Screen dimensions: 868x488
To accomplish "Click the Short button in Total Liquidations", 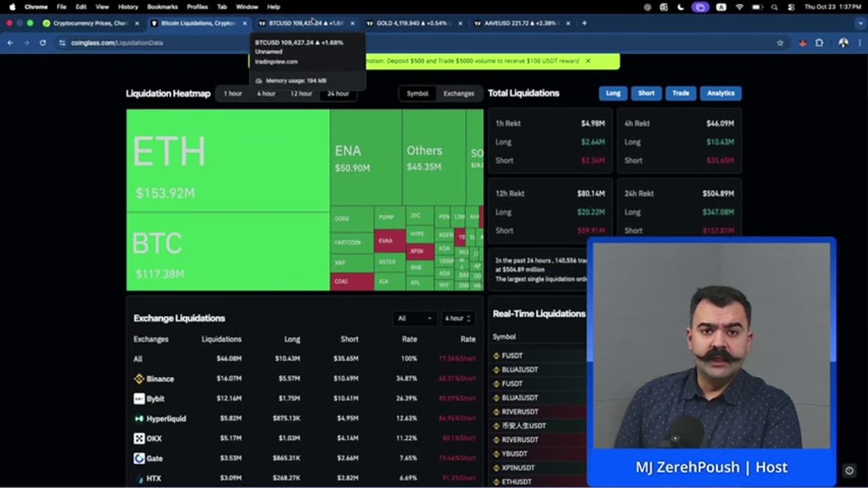I will click(x=646, y=94).
